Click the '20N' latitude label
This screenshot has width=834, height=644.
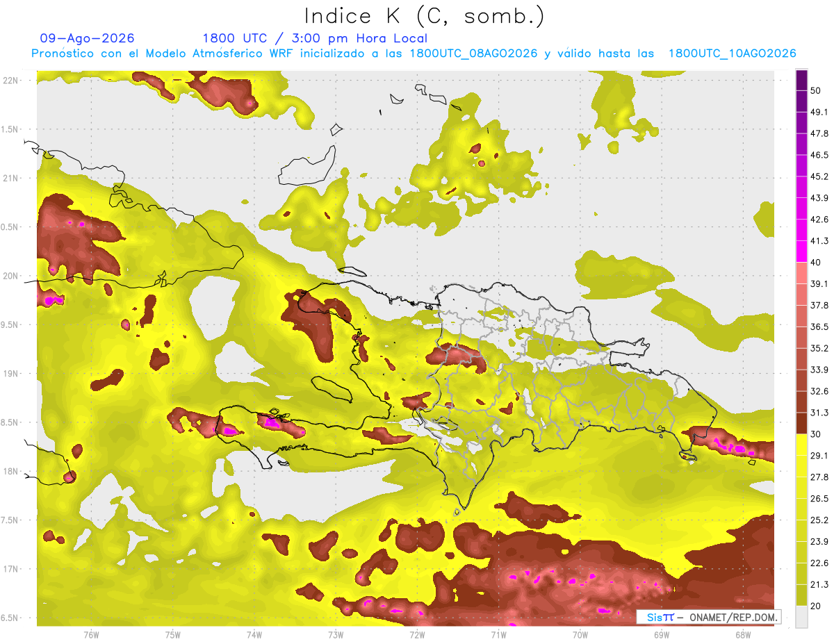[x=11, y=276]
